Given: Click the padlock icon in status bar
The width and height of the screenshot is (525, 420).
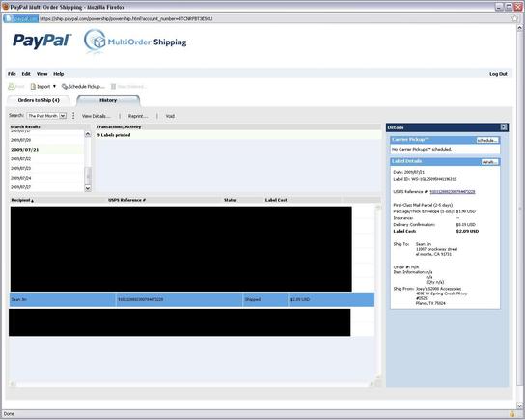Looking at the screenshot, I should pos(511,414).
